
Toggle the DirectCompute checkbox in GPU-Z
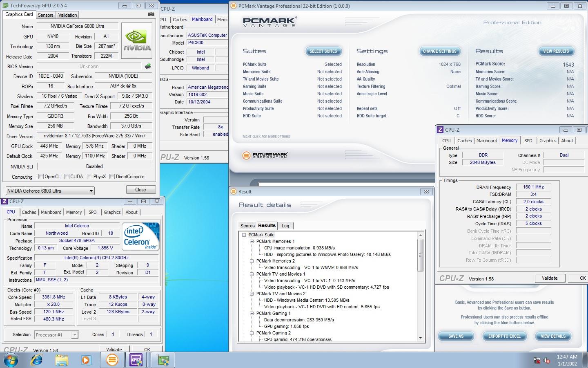[112, 177]
